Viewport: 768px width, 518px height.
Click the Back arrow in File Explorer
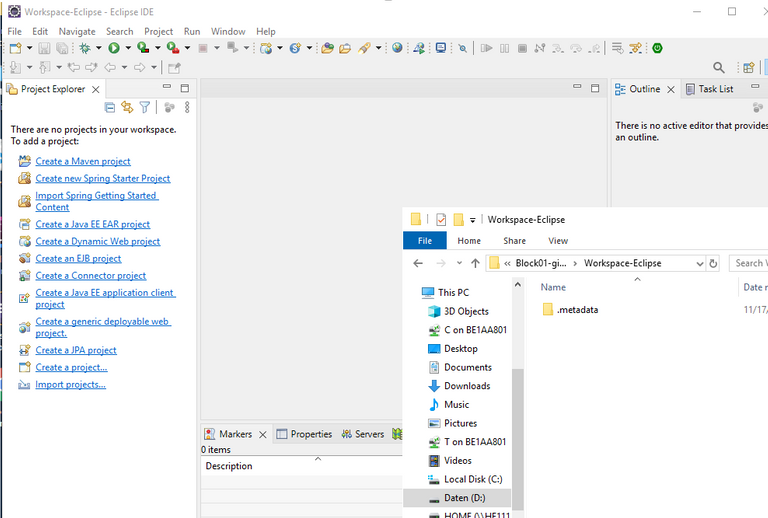pyautogui.click(x=418, y=263)
